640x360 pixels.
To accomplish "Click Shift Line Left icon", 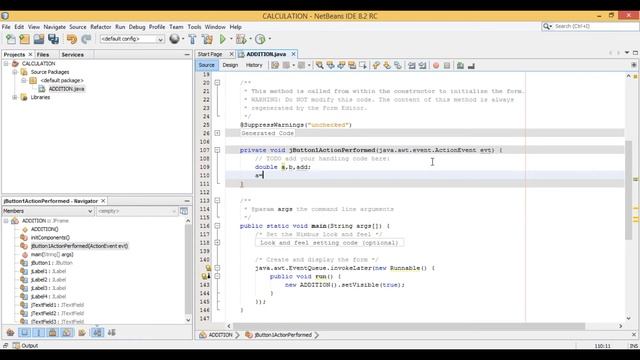I will click(x=412, y=65).
